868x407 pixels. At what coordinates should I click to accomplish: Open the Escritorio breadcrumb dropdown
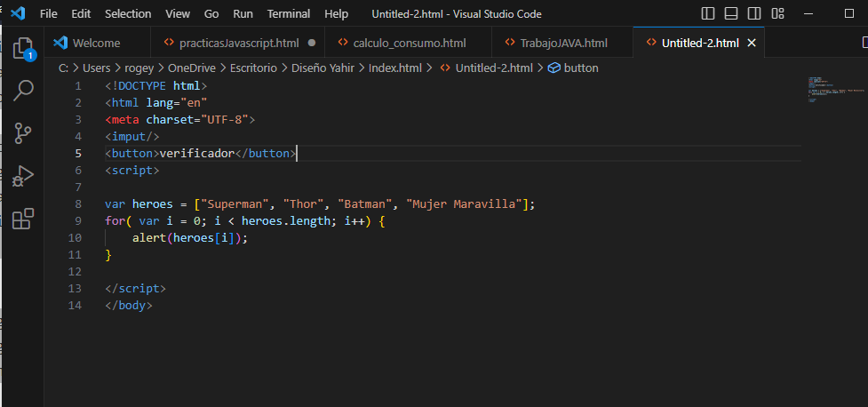click(x=253, y=68)
